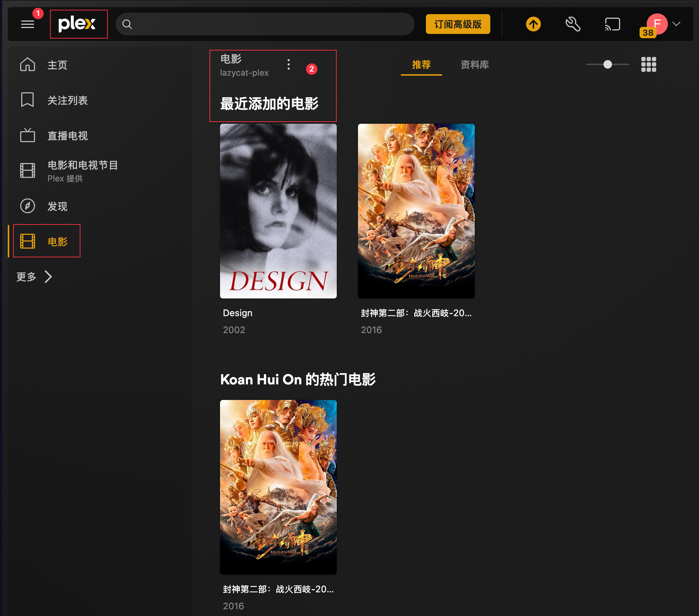Open 电影和电视节目 Plex section
Image resolution: width=699 pixels, height=616 pixels.
[x=83, y=171]
